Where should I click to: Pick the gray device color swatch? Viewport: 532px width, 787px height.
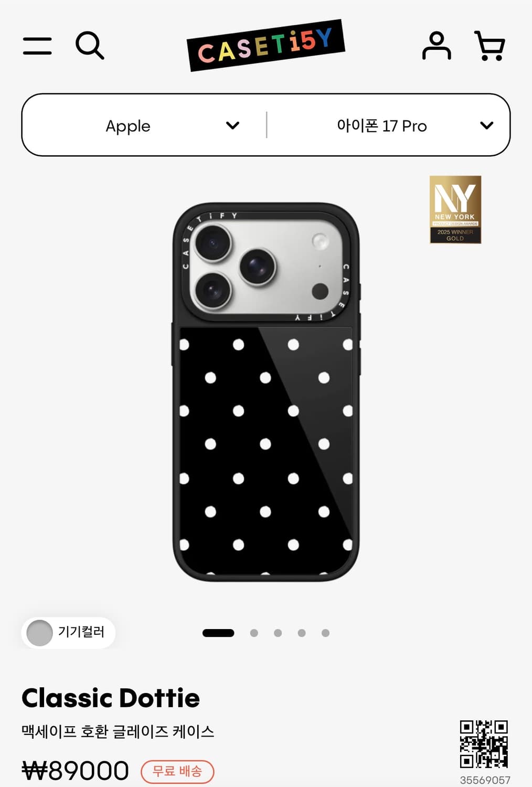point(39,633)
